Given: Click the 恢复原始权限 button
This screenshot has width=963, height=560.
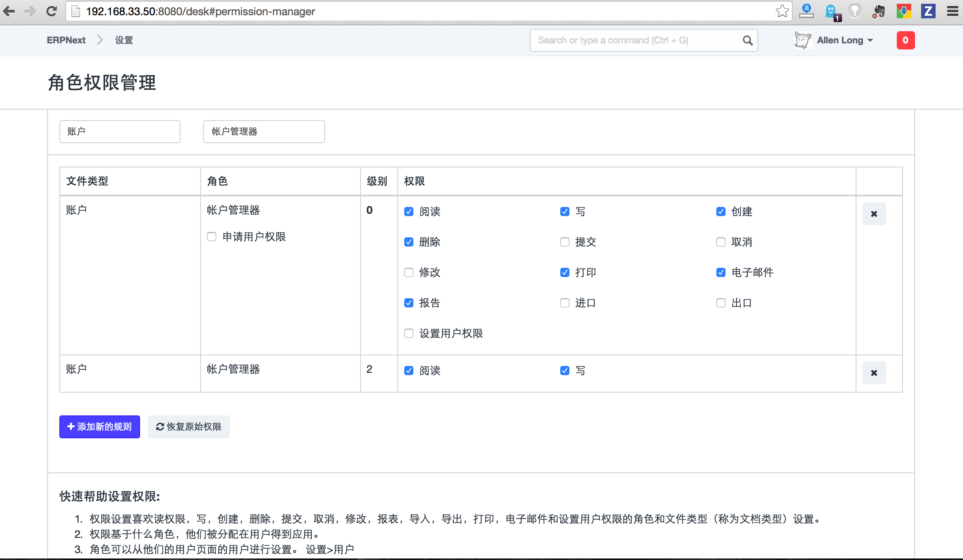Looking at the screenshot, I should [188, 427].
